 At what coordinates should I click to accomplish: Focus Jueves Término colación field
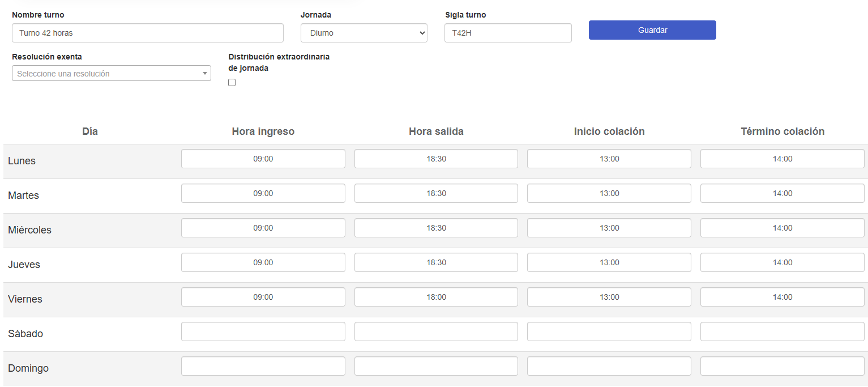(x=782, y=263)
